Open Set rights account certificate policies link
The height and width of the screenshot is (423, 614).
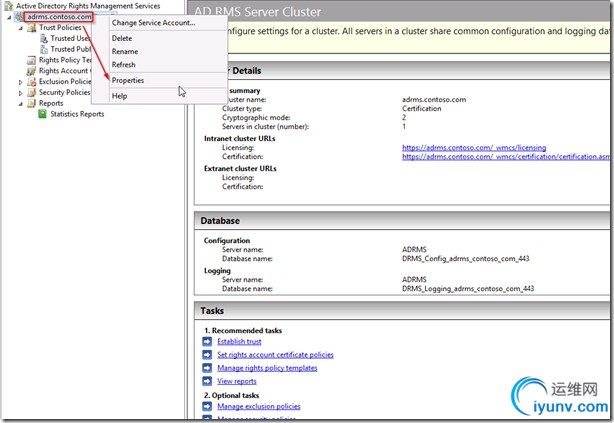click(275, 355)
